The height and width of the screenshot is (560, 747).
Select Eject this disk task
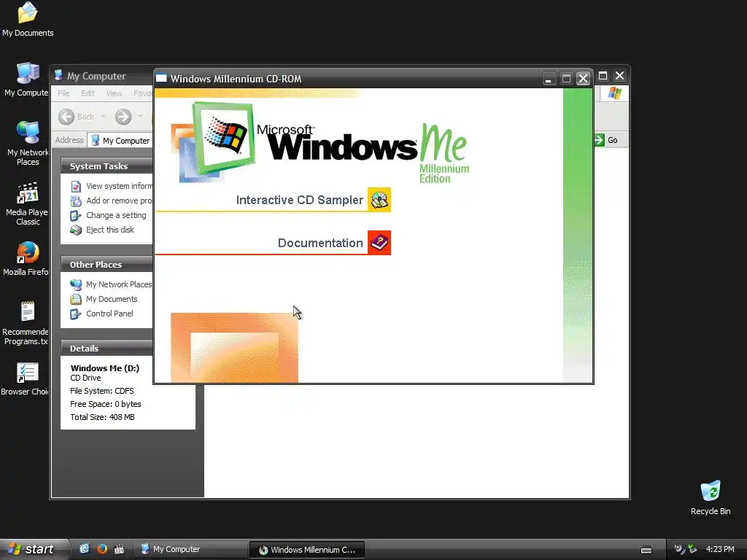click(110, 230)
